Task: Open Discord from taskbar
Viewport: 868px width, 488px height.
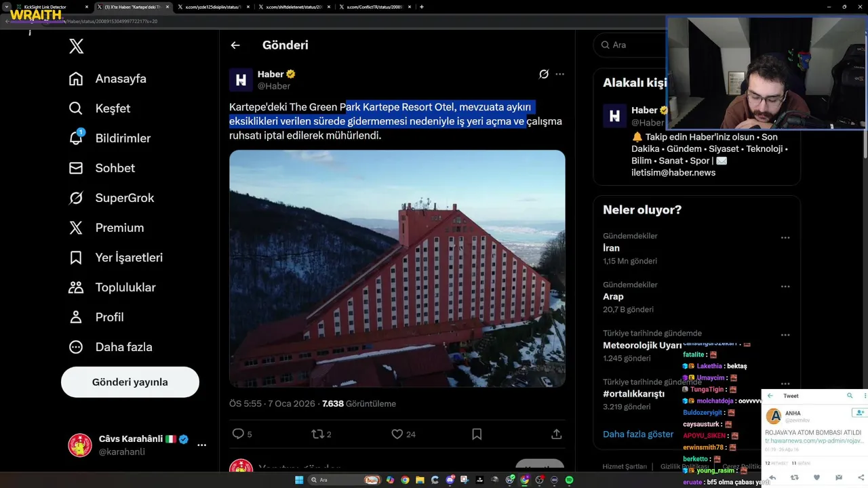Action: (x=450, y=480)
